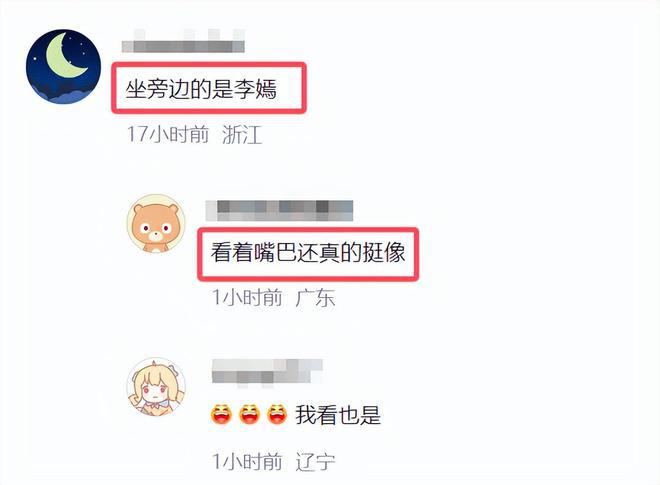Open blurred username of the bear avatar reply

[x=279, y=211]
